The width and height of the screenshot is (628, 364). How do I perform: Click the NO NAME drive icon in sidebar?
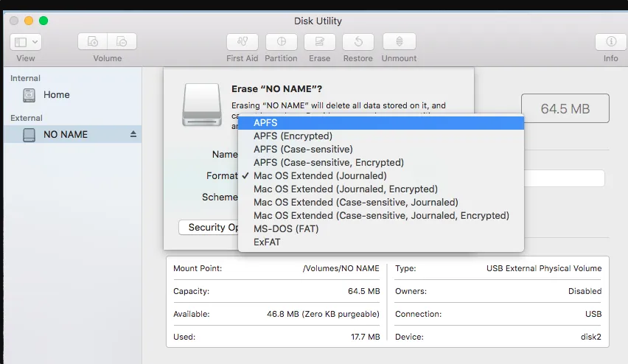(29, 135)
